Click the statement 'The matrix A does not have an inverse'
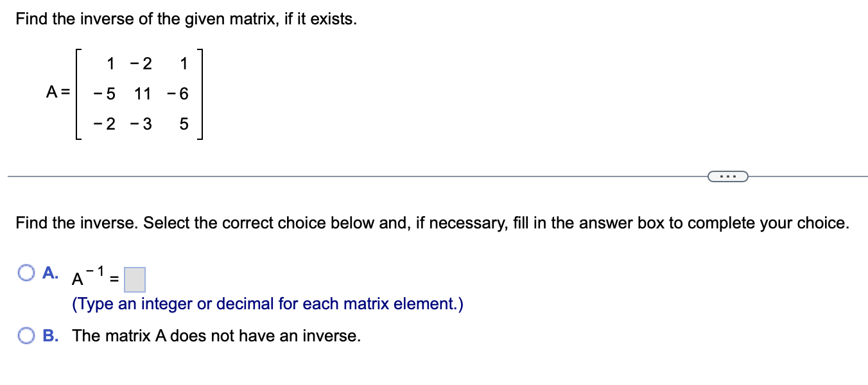868x385 pixels. [x=216, y=335]
